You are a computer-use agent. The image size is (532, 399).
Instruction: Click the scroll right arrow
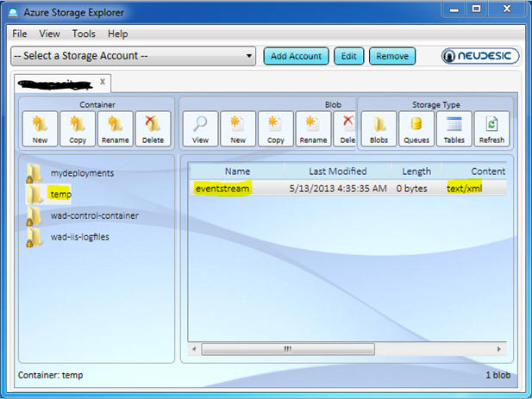[x=498, y=349]
